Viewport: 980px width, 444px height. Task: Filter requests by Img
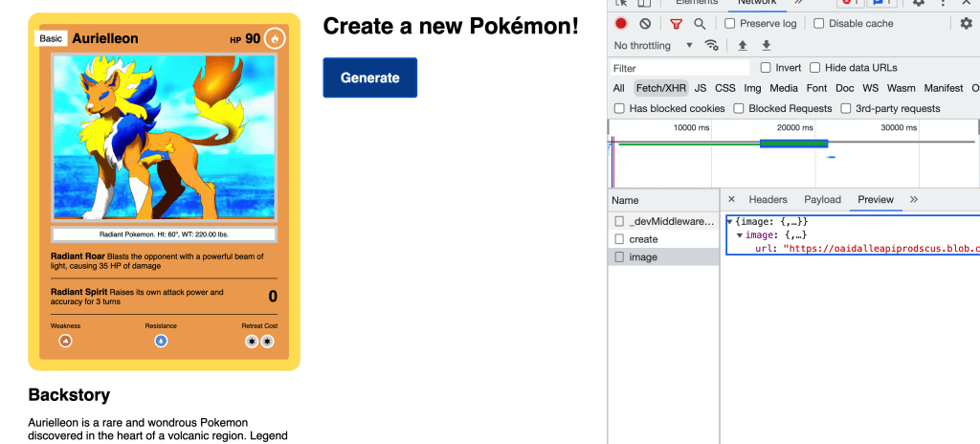tap(752, 88)
